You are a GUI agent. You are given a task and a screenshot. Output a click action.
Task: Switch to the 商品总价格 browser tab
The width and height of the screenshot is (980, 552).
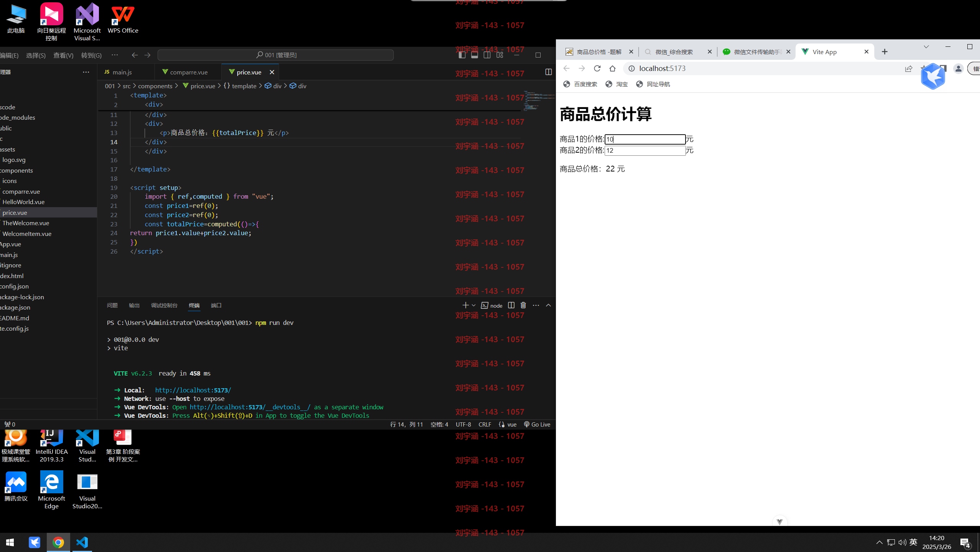coord(599,52)
